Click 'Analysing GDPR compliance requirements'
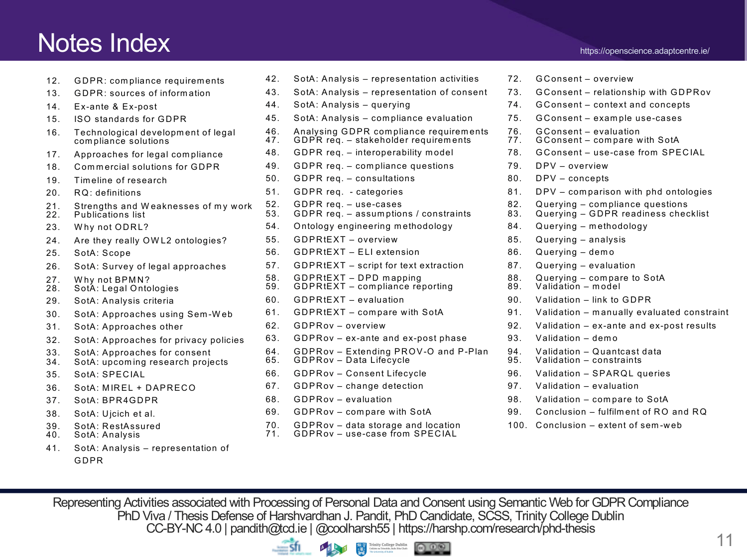The width and height of the screenshot is (747, 560). (391, 131)
